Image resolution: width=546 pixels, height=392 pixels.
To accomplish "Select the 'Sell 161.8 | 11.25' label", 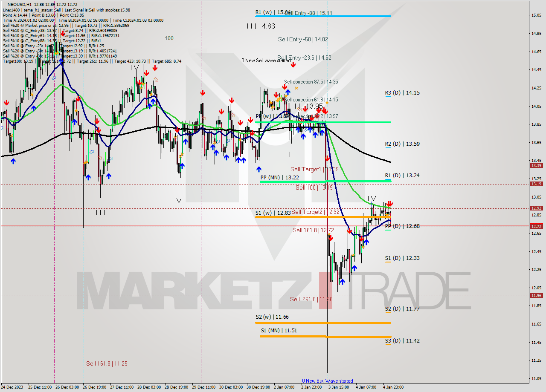I will click(107, 363).
